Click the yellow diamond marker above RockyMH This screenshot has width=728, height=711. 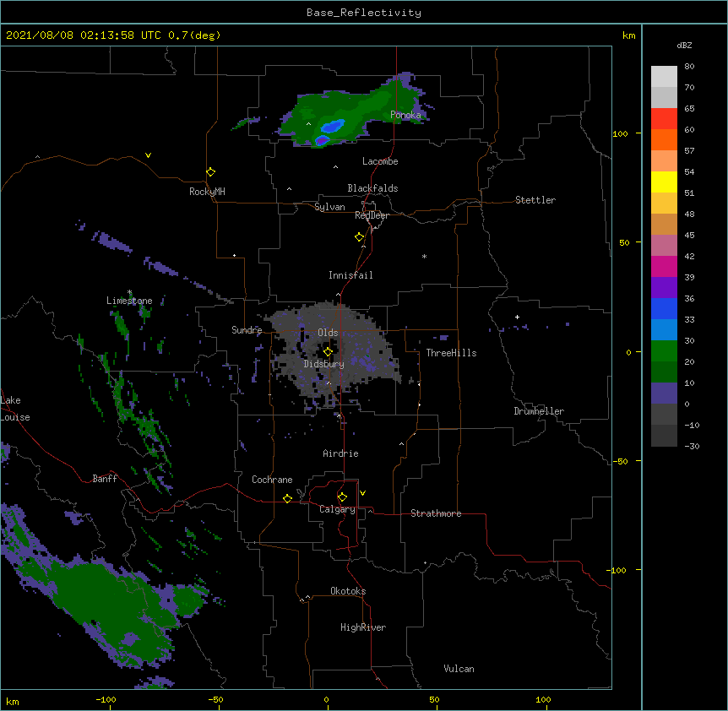click(x=210, y=172)
